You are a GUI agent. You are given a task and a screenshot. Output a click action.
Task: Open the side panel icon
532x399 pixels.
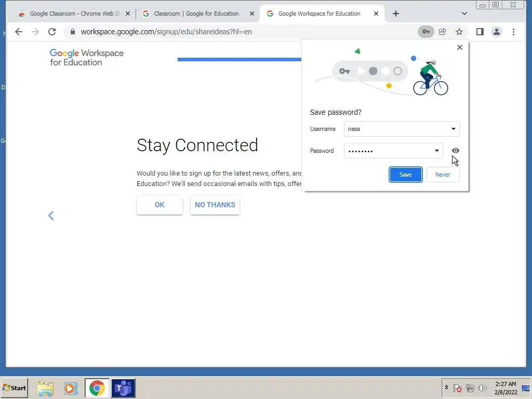[x=480, y=32]
